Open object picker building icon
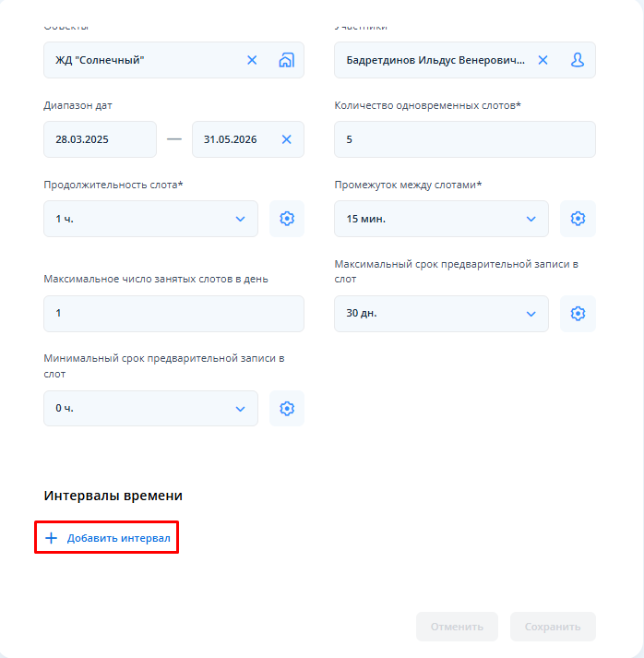 coord(286,60)
